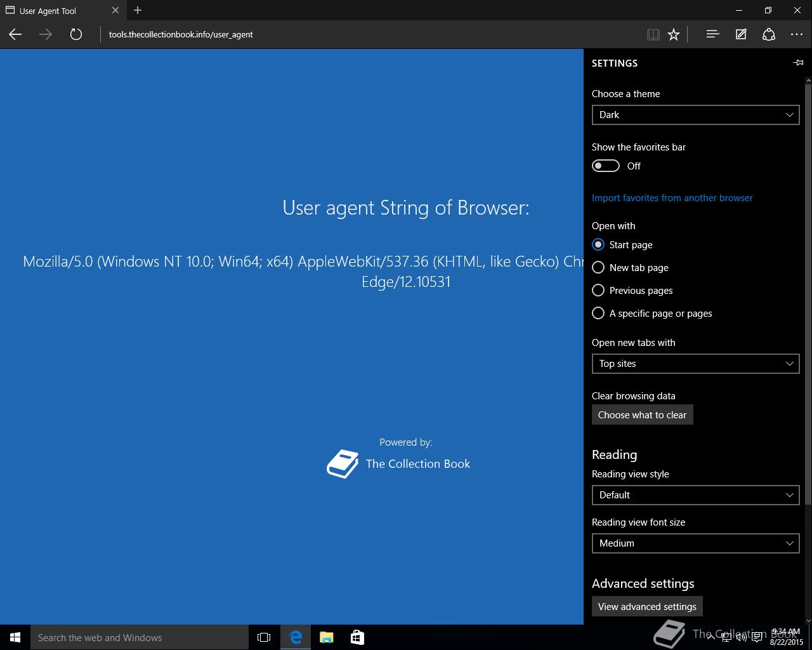The image size is (812, 650).
Task: Click the address bar URL
Action: coord(181,34)
